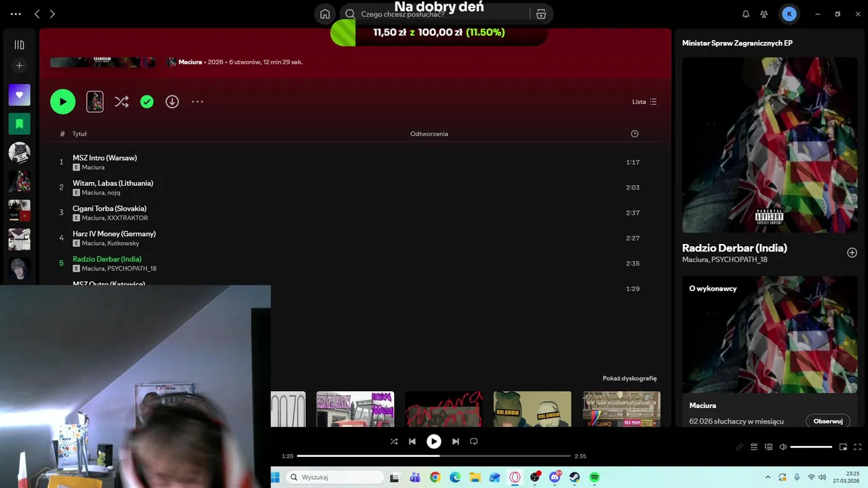Open Steam from the taskbar
The image size is (868, 488).
tap(574, 477)
